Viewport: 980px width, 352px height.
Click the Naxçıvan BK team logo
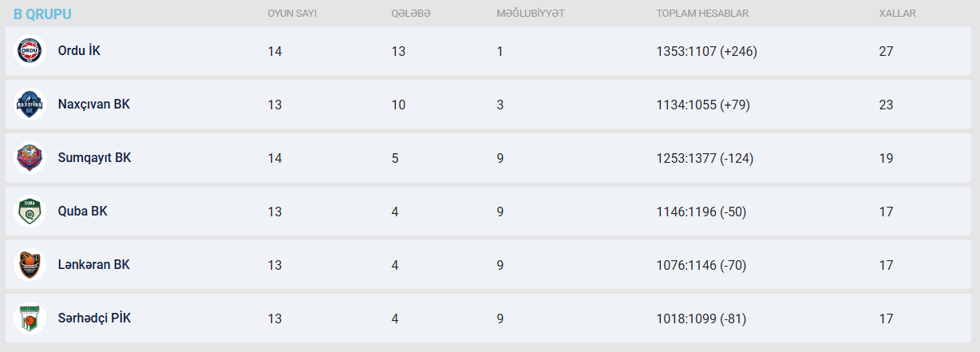click(30, 105)
